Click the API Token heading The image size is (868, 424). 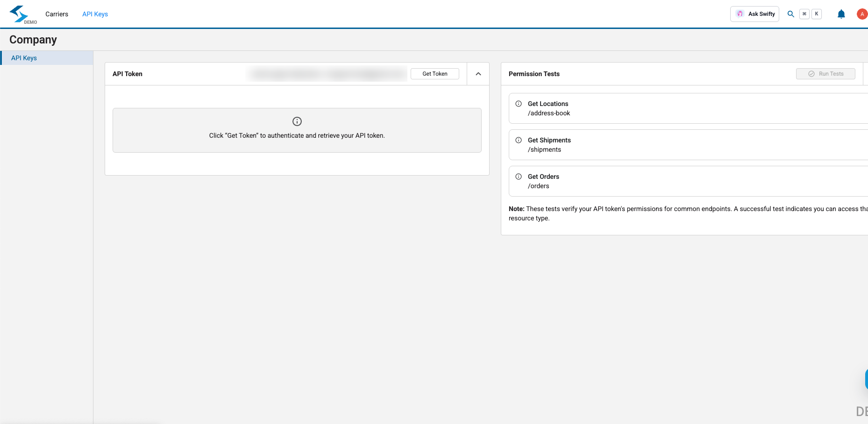128,74
